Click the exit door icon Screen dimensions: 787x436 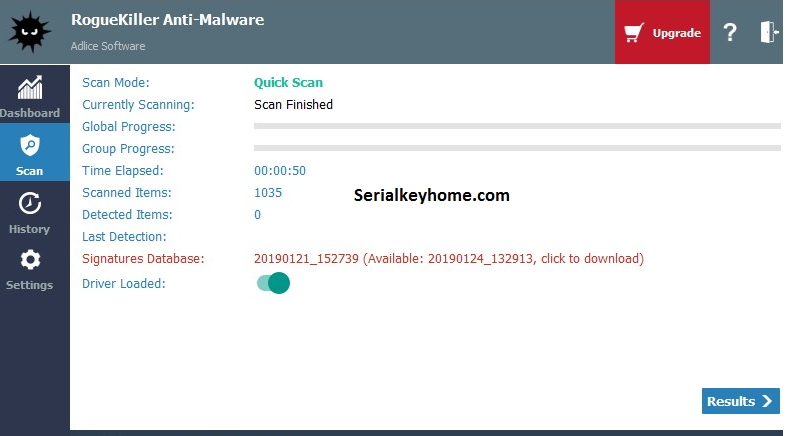coord(768,32)
